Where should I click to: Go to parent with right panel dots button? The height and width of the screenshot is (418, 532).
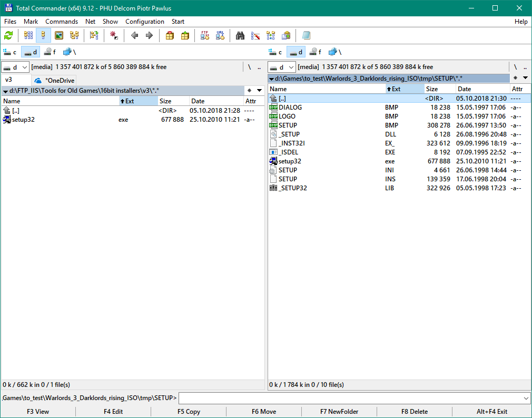point(525,67)
